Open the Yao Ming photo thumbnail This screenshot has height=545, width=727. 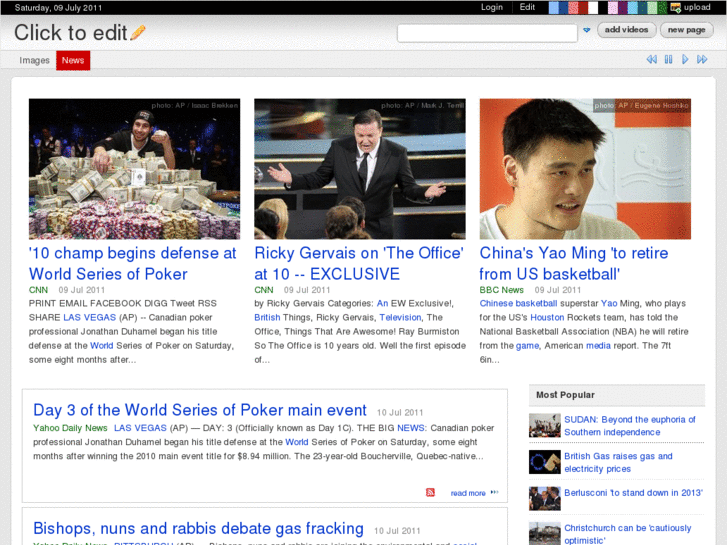point(585,168)
